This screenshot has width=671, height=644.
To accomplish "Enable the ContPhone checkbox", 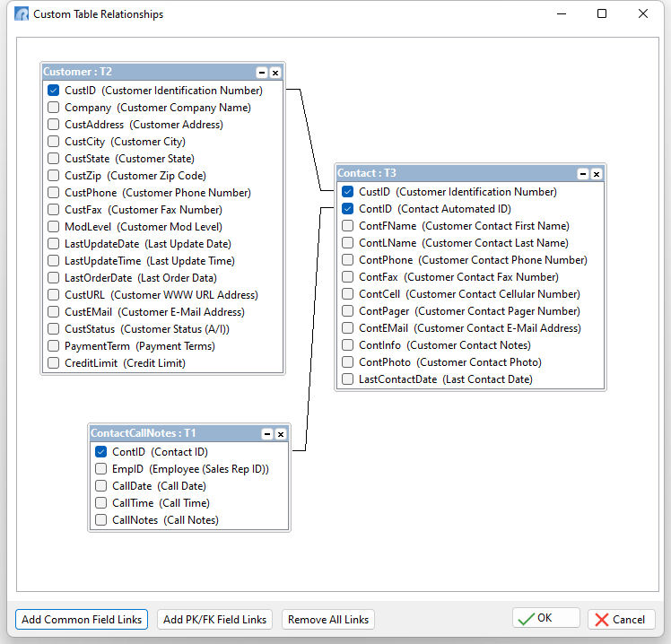I will (347, 260).
